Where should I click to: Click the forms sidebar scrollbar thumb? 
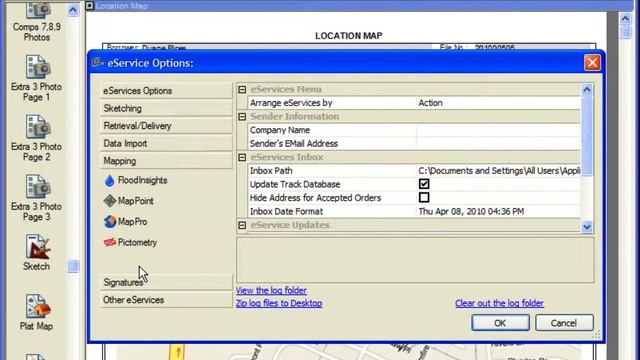point(73,266)
